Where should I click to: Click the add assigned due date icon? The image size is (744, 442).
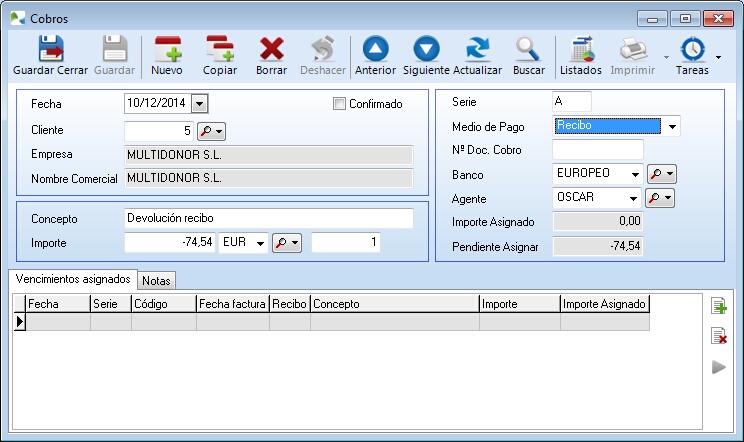pos(717,307)
